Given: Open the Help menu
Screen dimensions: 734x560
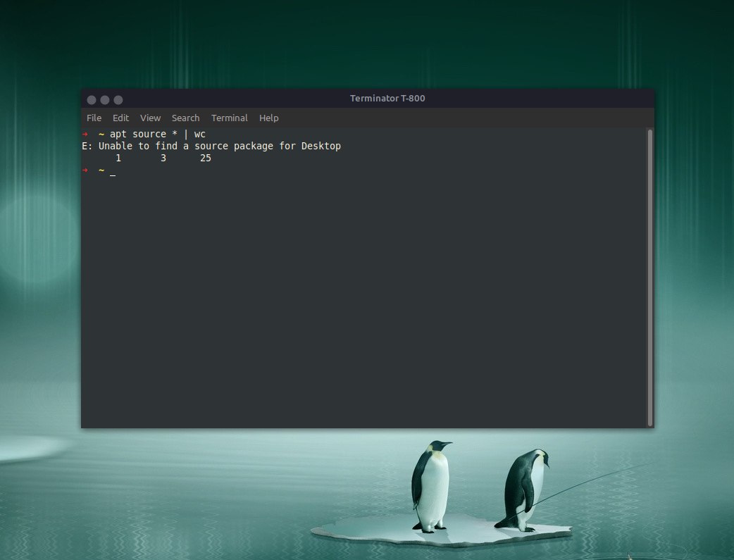Looking at the screenshot, I should click(268, 118).
